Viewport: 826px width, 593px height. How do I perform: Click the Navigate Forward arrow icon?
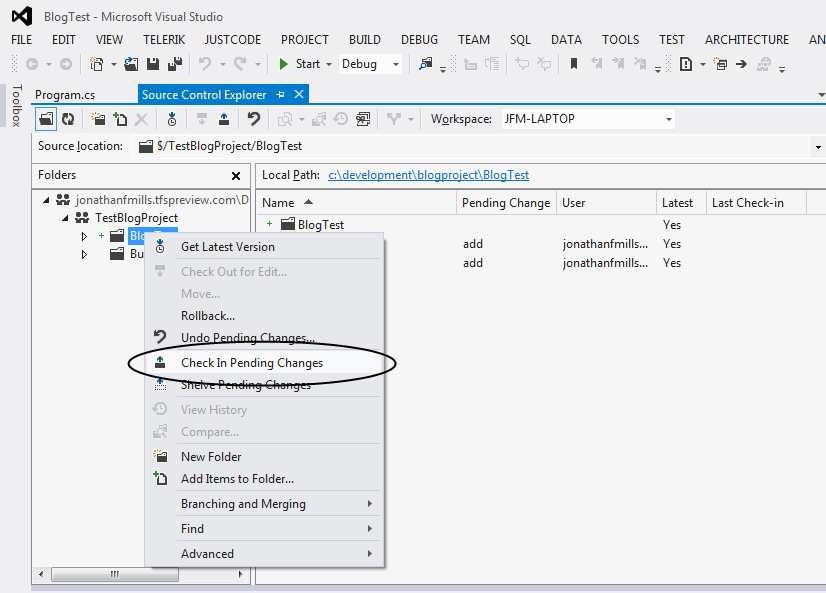tap(66, 64)
